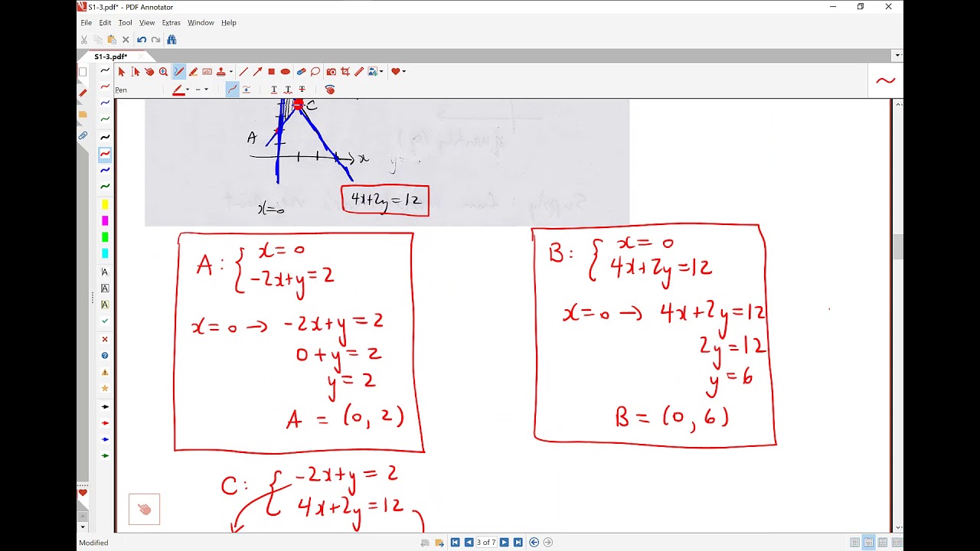The width and height of the screenshot is (980, 551).
Task: Pick the cyan marker swatch
Action: (105, 253)
